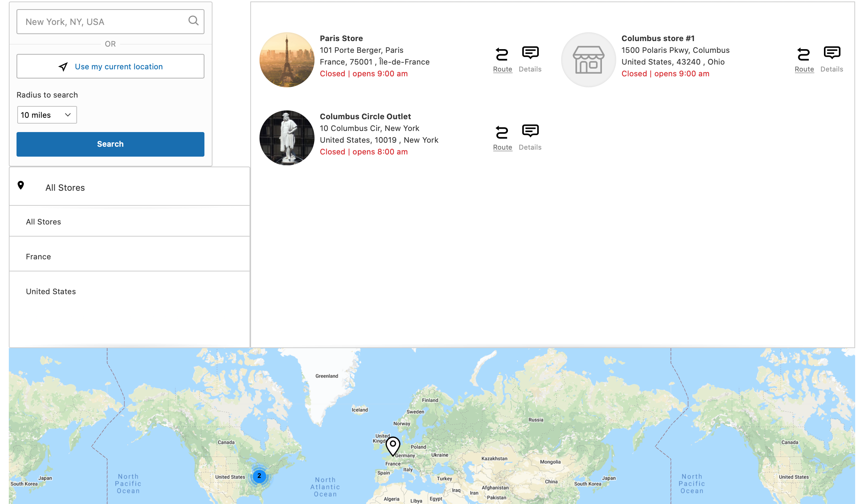The image size is (861, 504).
Task: Click the Details icon for Columbus Circle Outlet
Action: tap(530, 131)
